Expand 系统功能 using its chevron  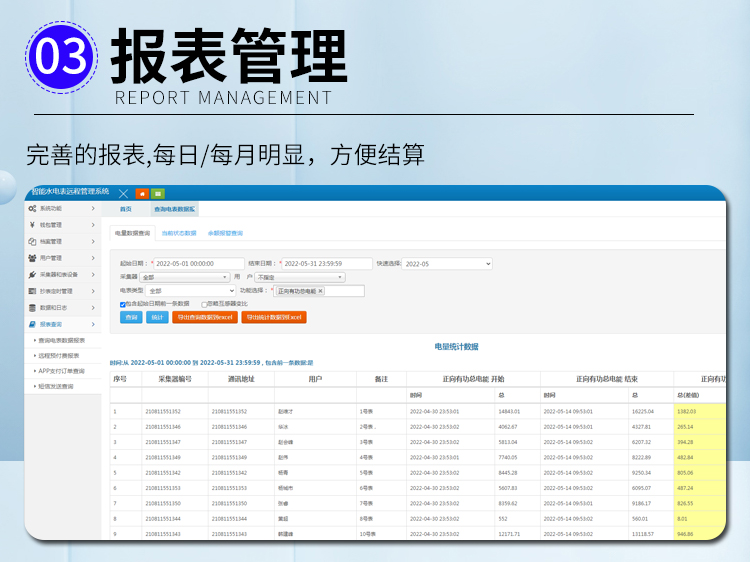pyautogui.click(x=93, y=209)
